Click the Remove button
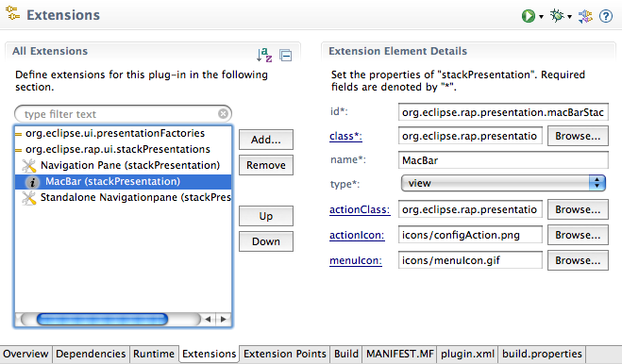The image size is (622, 364). (266, 165)
